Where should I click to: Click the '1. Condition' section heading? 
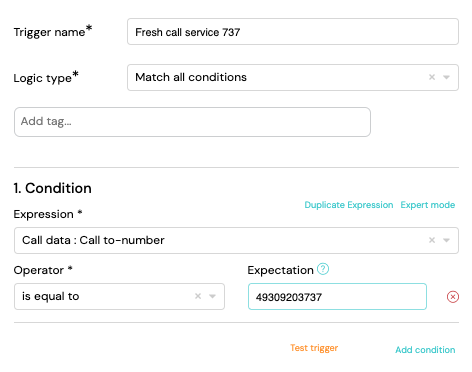click(53, 188)
